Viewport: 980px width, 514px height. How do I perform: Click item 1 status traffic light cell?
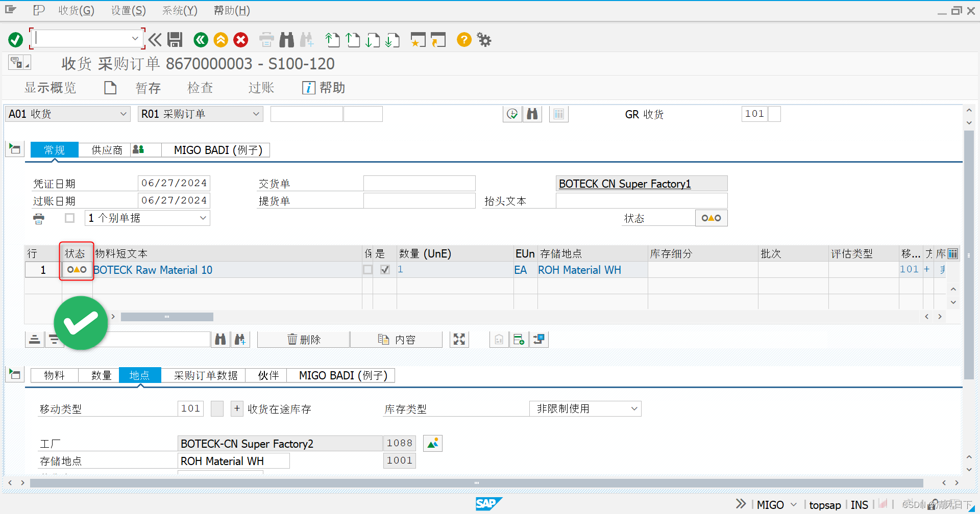(x=77, y=270)
